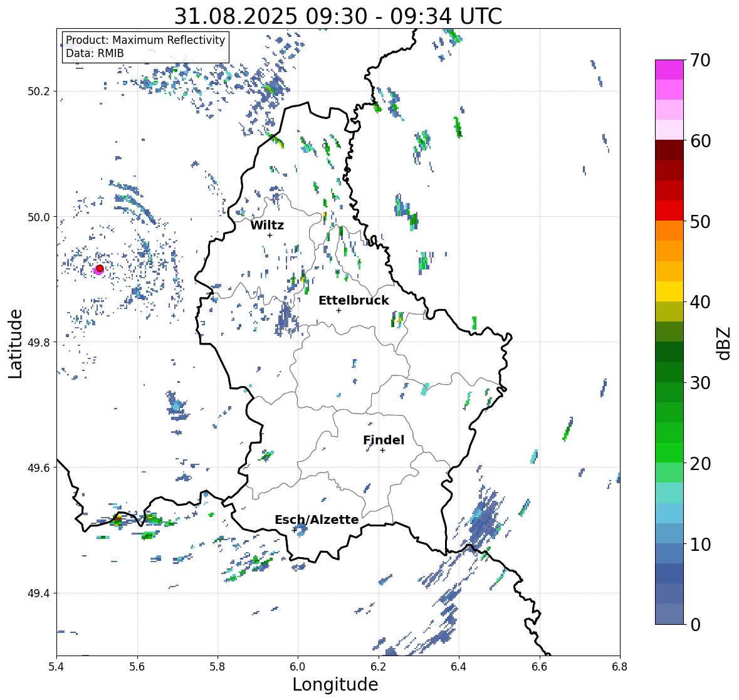739x700 pixels.
Task: Click the Findel station label
Action: pos(384,440)
